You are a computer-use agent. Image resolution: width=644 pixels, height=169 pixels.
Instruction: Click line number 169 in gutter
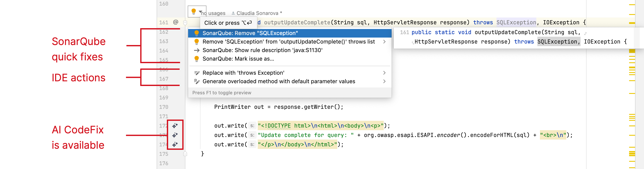coord(164,98)
